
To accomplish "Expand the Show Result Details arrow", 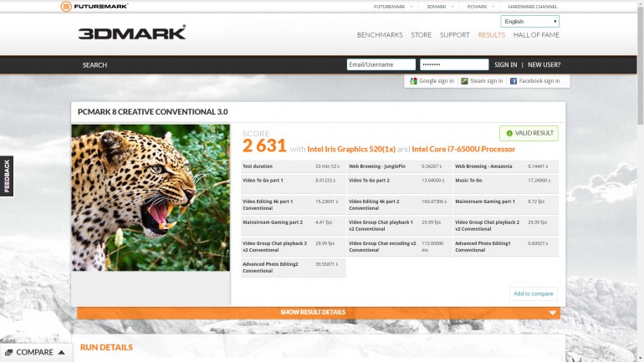I will tap(552, 313).
